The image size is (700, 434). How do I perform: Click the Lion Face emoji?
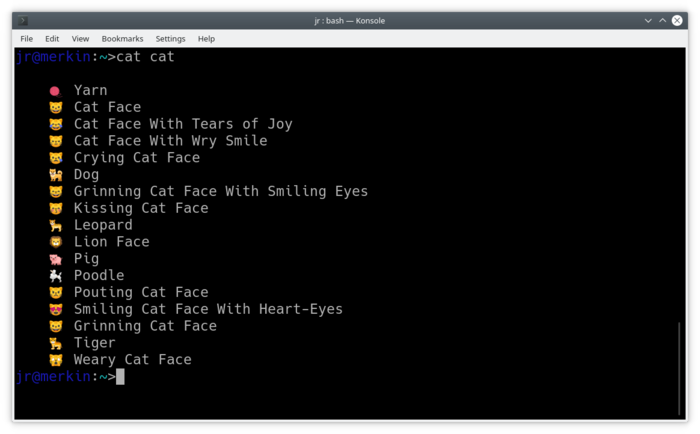point(55,242)
